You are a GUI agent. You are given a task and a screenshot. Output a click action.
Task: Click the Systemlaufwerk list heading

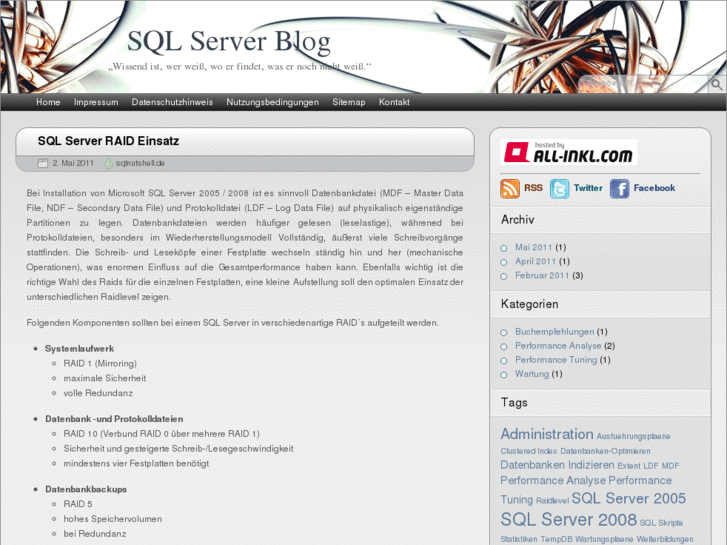tap(79, 348)
